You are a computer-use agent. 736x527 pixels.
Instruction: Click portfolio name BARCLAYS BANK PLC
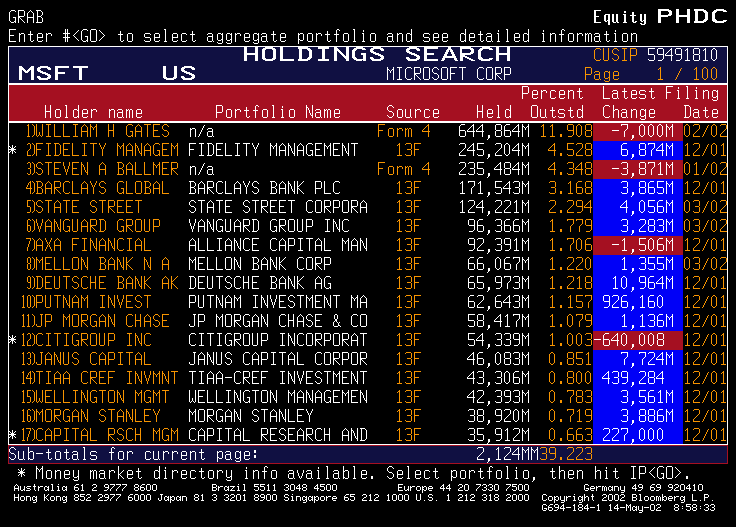tap(264, 188)
